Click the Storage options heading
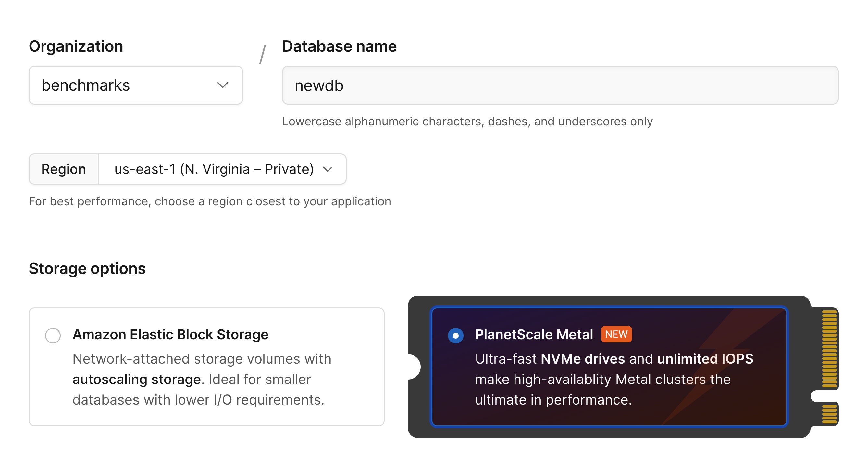 (87, 268)
